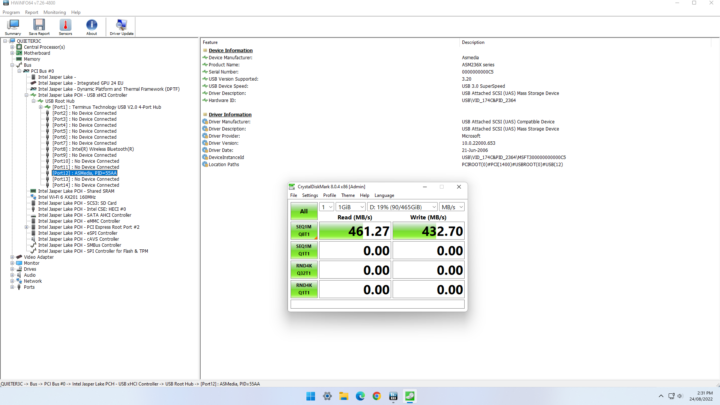The height and width of the screenshot is (405, 720).
Task: Open File Explorer from the taskbar
Action: pyautogui.click(x=343, y=396)
